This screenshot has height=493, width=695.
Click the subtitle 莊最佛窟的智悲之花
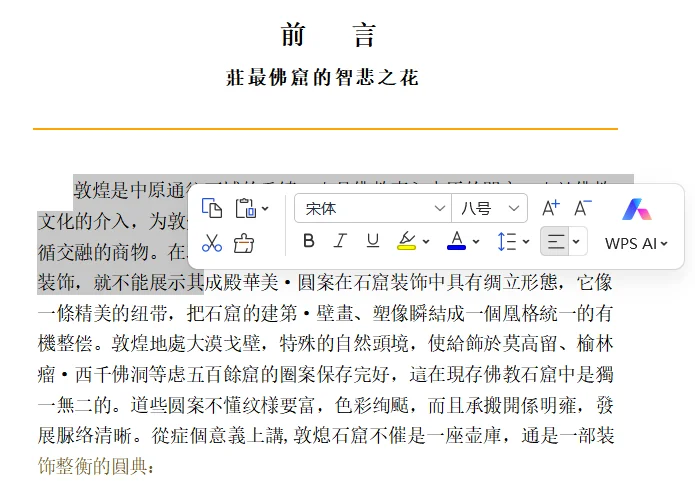(322, 78)
